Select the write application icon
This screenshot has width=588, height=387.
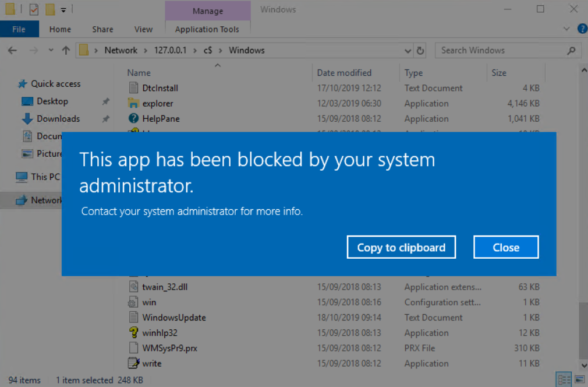click(x=134, y=363)
